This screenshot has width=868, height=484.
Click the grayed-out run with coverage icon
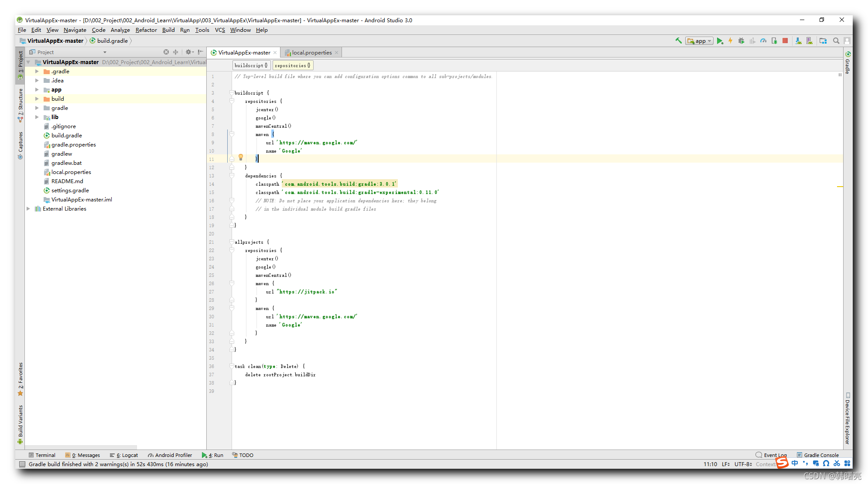pyautogui.click(x=752, y=41)
